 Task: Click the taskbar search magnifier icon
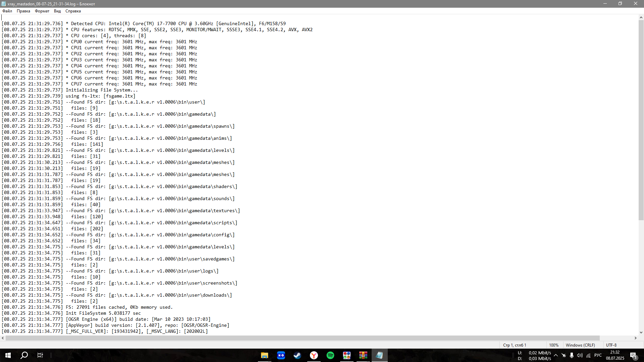pos(24,355)
